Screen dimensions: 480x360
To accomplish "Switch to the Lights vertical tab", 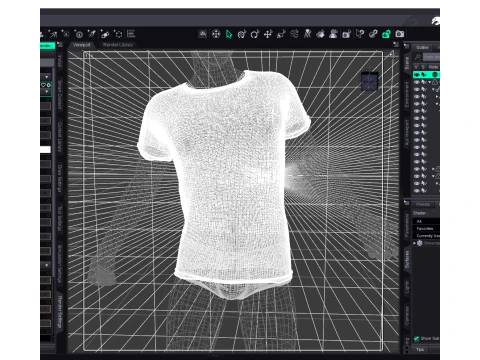I will pos(407,287).
